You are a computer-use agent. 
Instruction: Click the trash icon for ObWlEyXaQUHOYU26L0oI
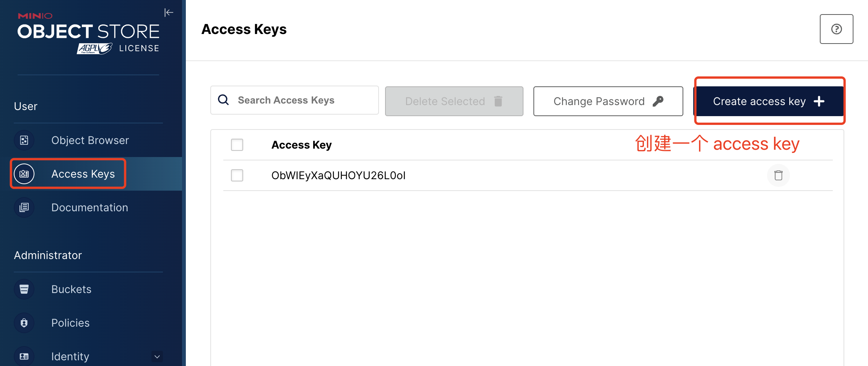(779, 175)
